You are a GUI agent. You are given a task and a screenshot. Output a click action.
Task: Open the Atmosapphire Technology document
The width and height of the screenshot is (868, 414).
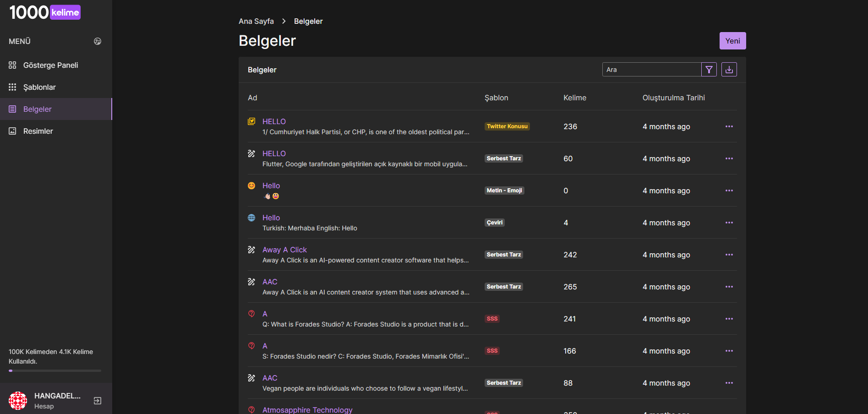point(307,409)
